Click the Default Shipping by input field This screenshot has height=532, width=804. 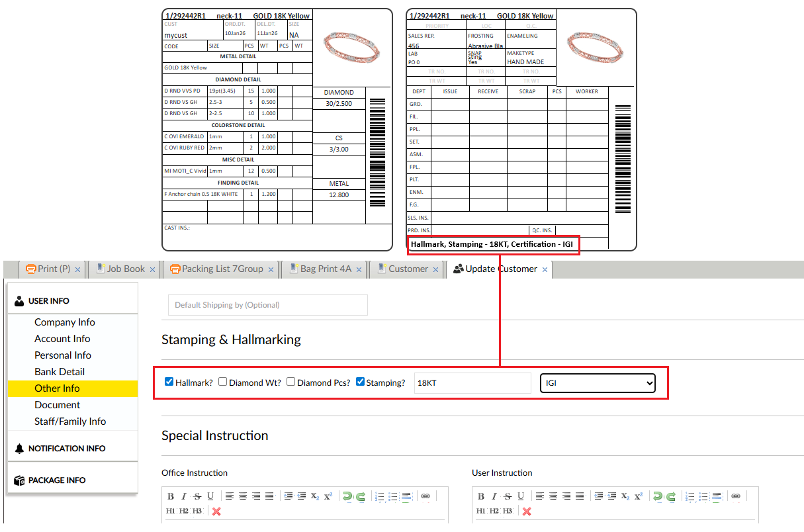click(267, 305)
